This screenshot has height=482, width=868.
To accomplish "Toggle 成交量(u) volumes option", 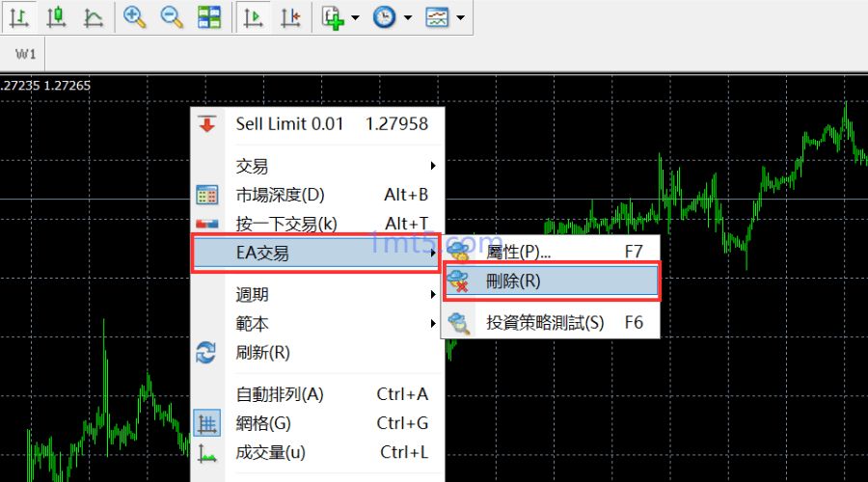I will (317, 452).
